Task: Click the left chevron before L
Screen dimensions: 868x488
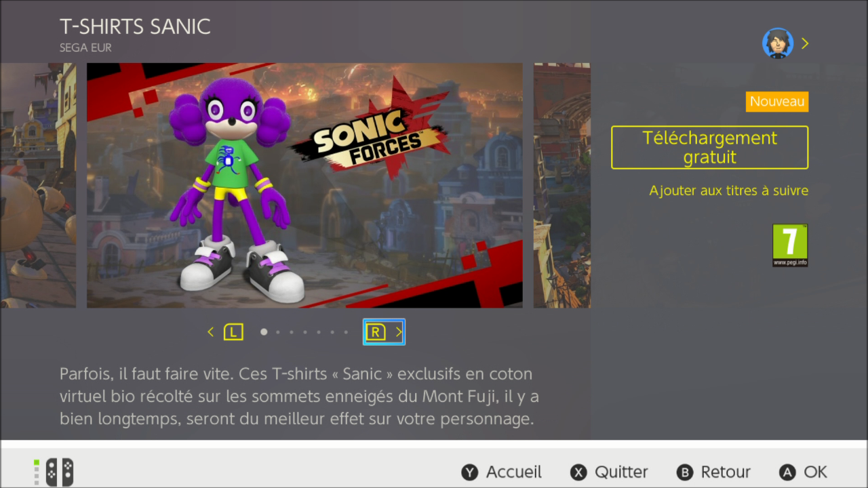Action: click(210, 332)
